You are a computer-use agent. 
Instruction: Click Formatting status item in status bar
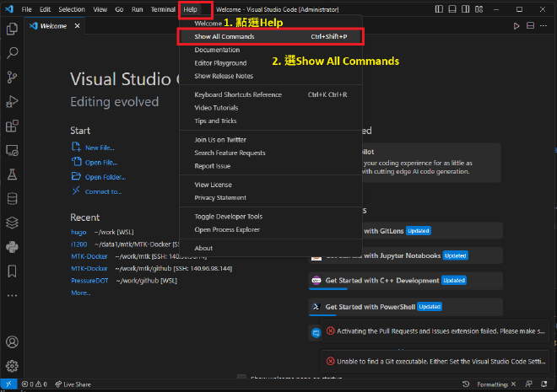[x=496, y=384]
